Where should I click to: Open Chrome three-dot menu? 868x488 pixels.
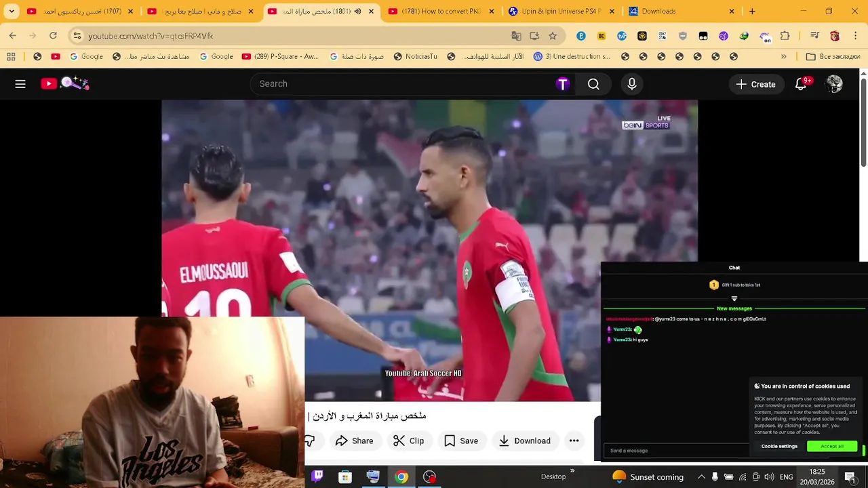tap(854, 36)
